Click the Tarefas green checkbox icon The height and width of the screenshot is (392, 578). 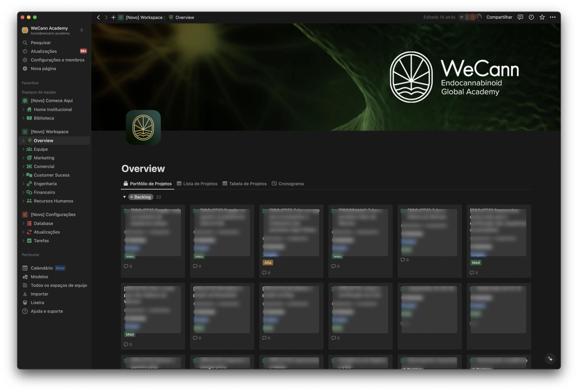(x=29, y=240)
